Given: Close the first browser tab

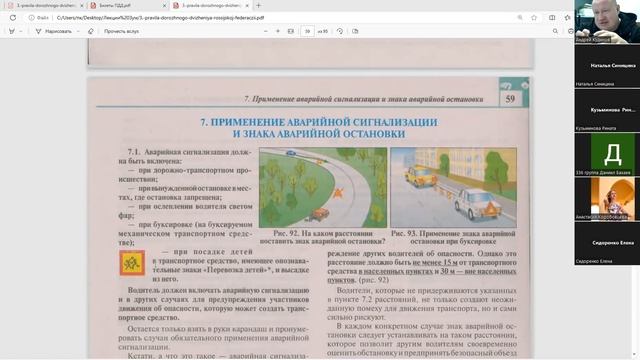Looking at the screenshot, I should [82, 6].
